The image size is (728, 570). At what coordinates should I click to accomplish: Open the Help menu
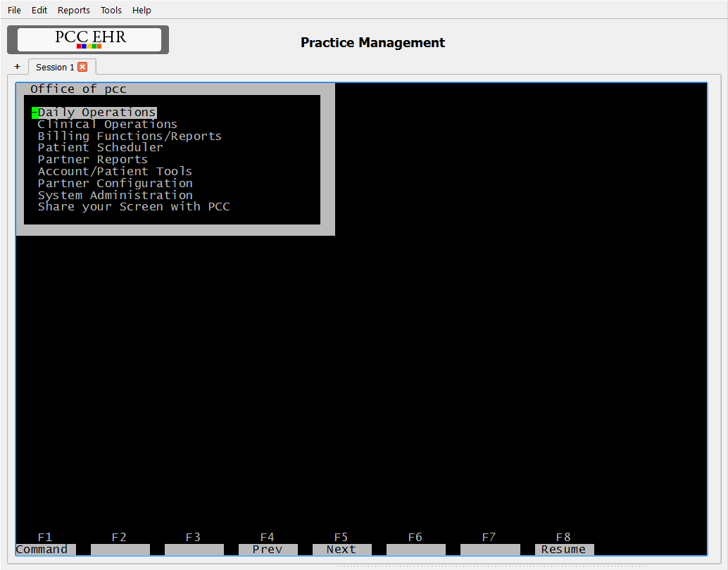[142, 11]
